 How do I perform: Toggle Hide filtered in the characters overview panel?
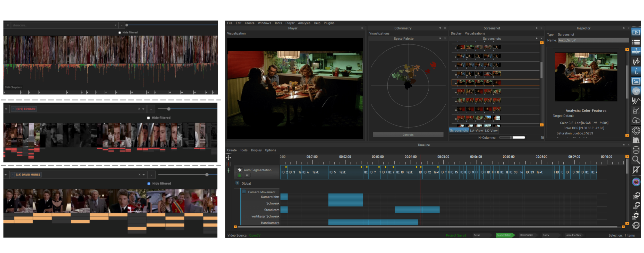click(120, 33)
